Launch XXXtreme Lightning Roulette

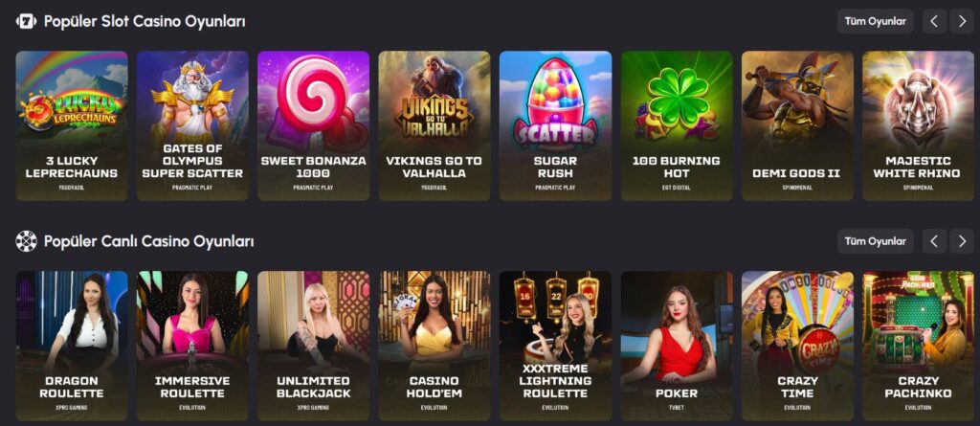pyautogui.click(x=556, y=346)
